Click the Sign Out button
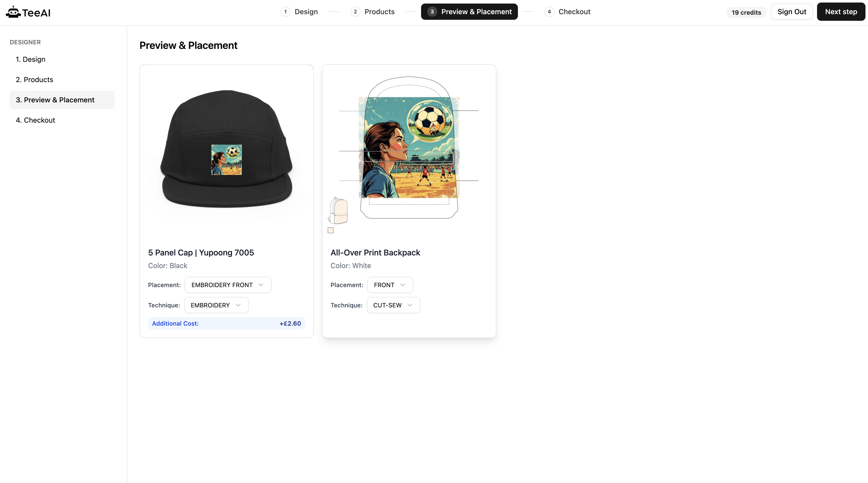The height and width of the screenshot is (483, 868). pyautogui.click(x=792, y=12)
